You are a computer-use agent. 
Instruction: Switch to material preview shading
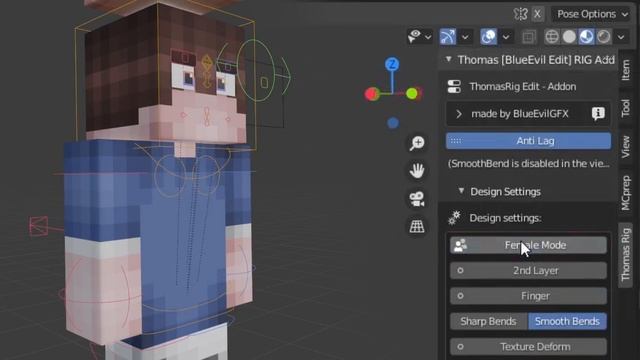(x=587, y=37)
